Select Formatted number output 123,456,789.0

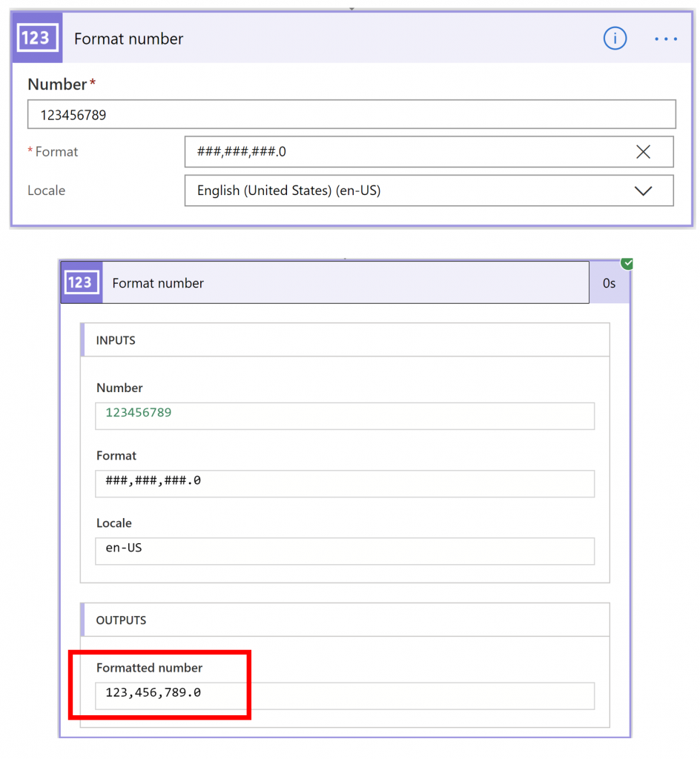[345, 695]
